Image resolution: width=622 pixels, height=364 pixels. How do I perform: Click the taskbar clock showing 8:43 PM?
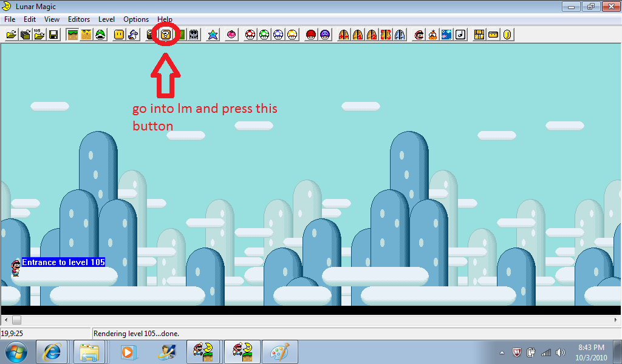(x=591, y=352)
